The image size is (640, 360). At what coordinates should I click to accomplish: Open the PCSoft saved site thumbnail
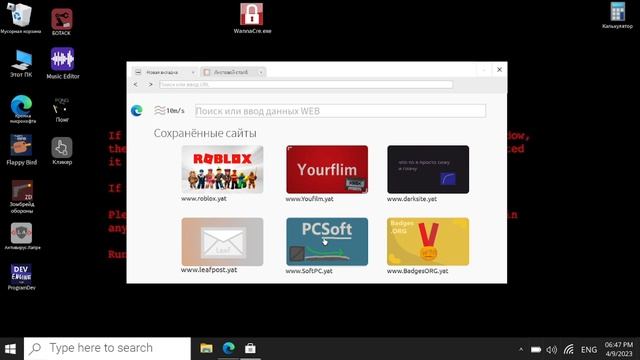point(327,242)
